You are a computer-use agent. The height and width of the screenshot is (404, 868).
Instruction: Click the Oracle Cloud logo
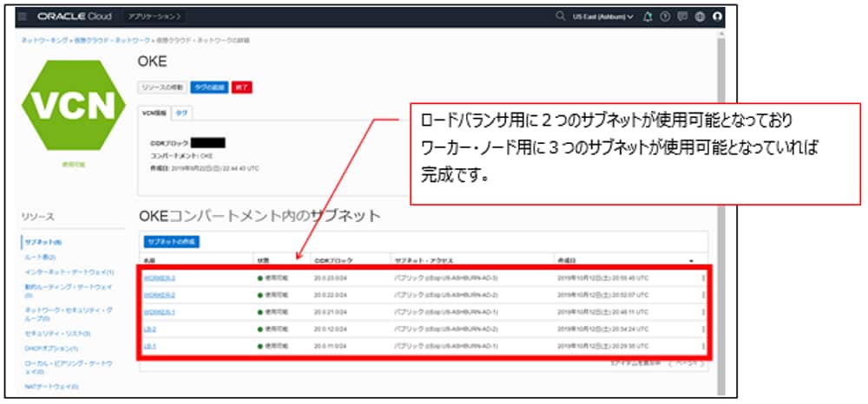[75, 16]
